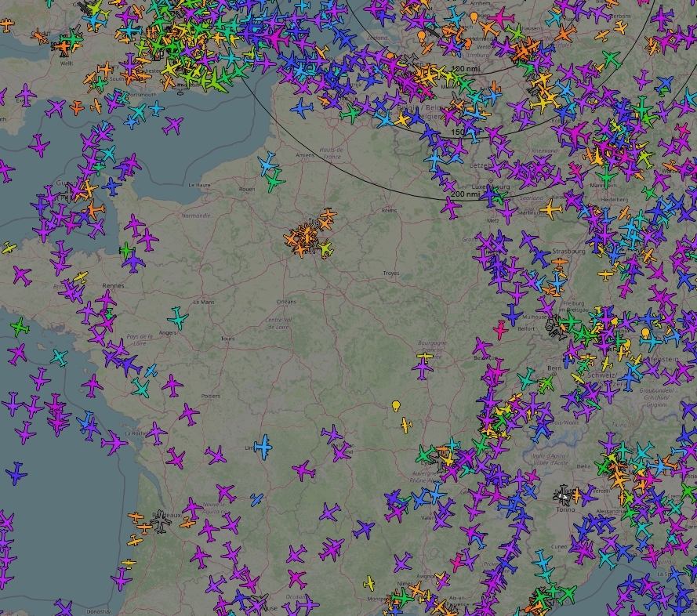Click the Rouen city label

click(x=247, y=189)
